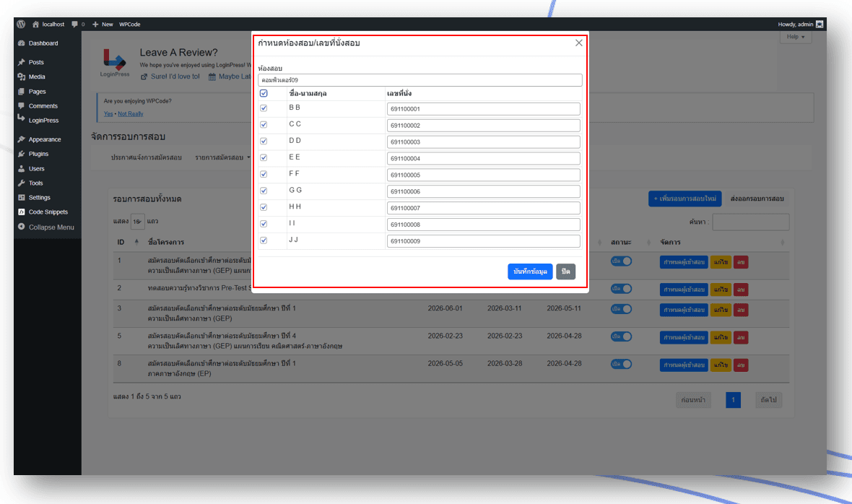Uncheck the checkbox for B B

[264, 108]
